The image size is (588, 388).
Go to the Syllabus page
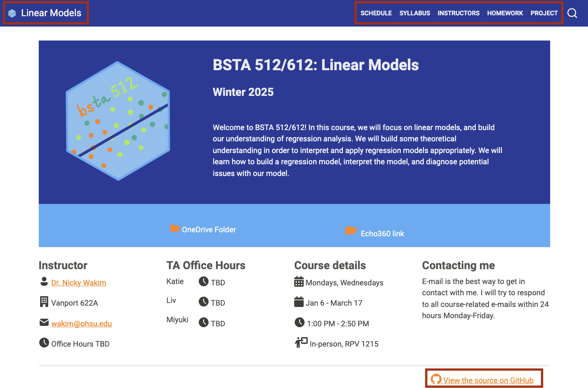(415, 13)
